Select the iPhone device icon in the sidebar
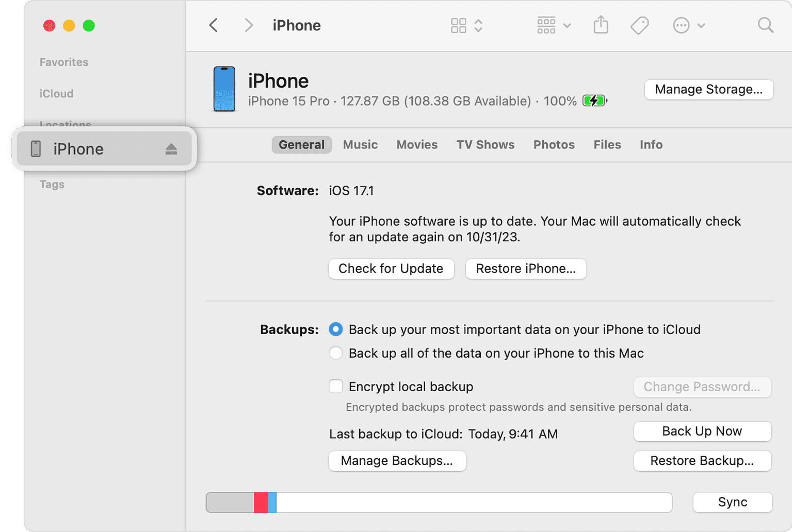The height and width of the screenshot is (532, 792). click(36, 148)
